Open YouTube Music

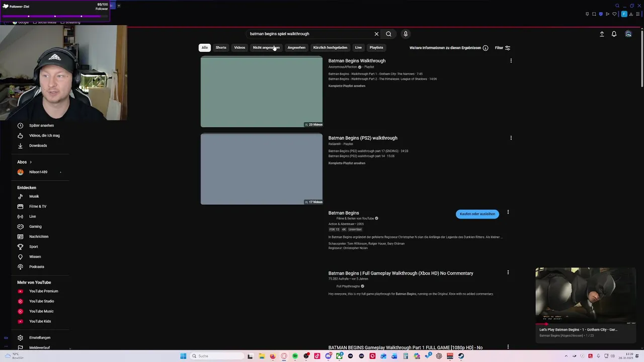40,311
